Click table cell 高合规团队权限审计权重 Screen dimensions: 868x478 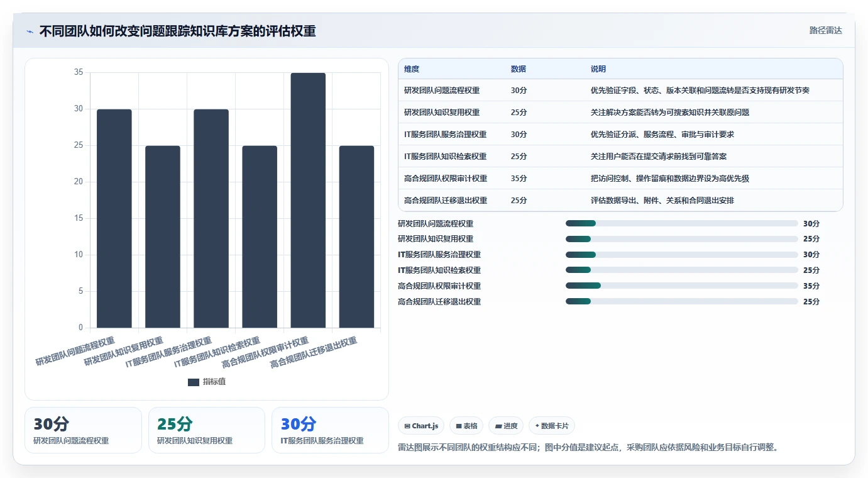point(446,179)
